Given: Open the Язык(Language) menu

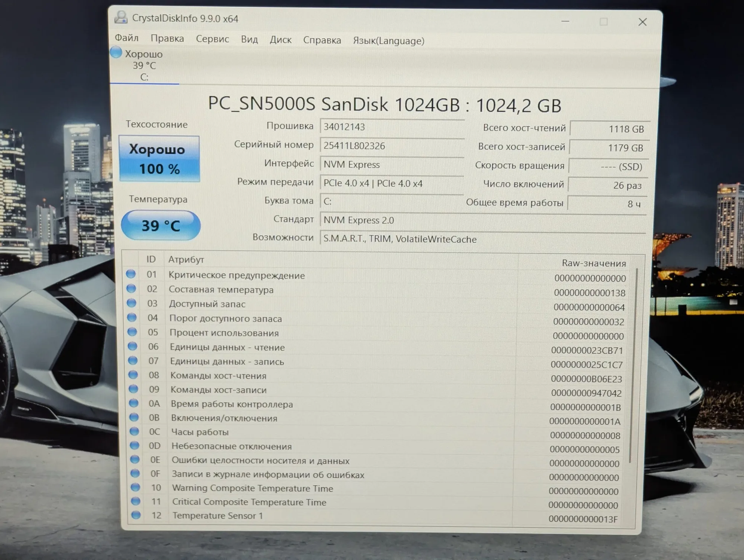Looking at the screenshot, I should coord(388,41).
